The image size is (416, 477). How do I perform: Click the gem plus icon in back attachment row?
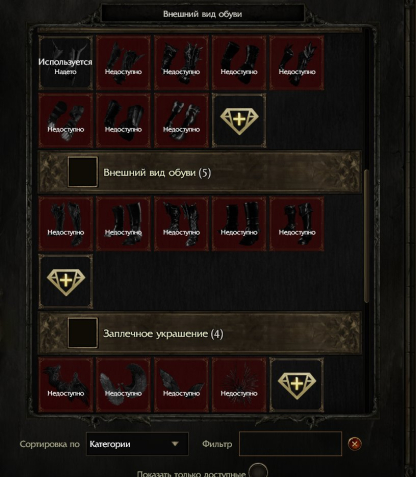click(297, 385)
